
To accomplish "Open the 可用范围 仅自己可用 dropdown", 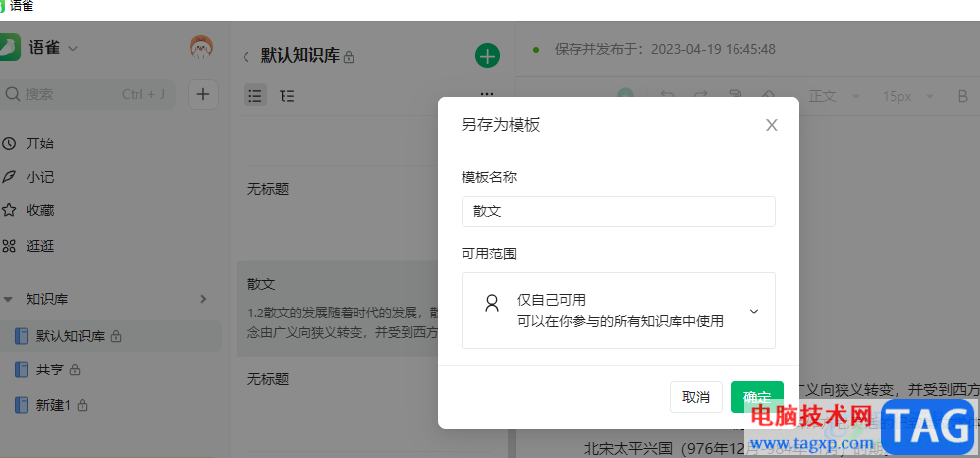I will point(618,311).
